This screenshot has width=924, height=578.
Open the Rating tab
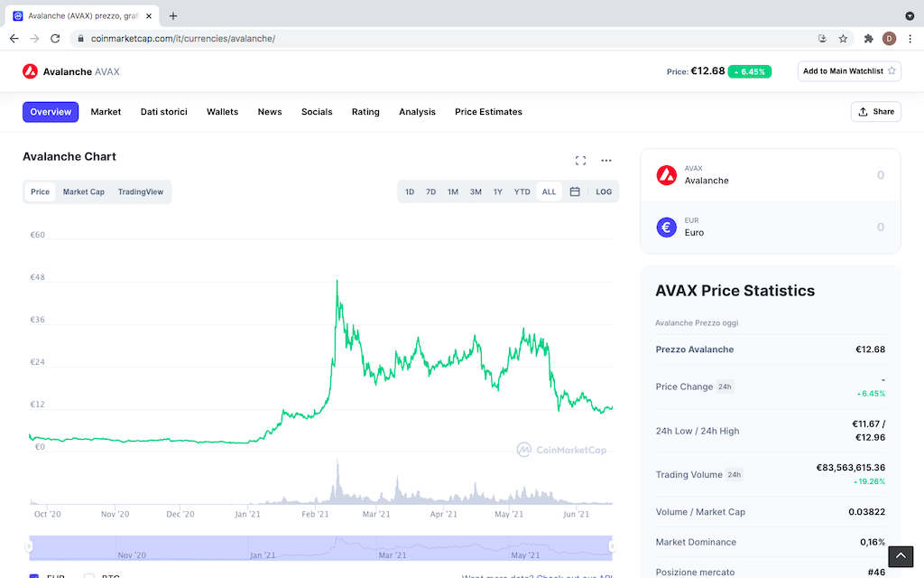(365, 112)
